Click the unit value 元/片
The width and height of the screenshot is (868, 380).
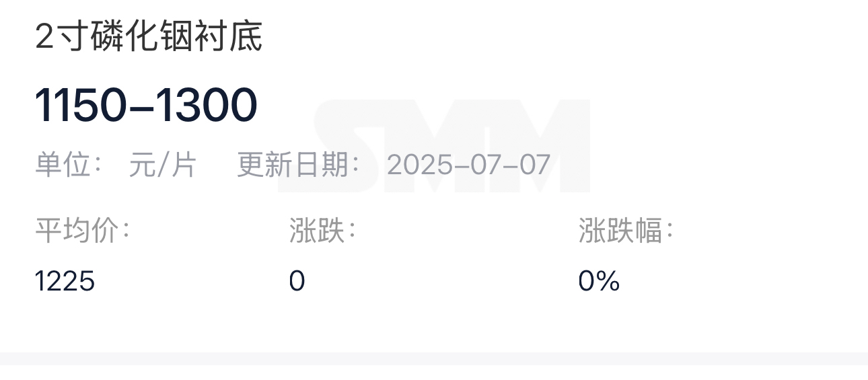coord(162,165)
